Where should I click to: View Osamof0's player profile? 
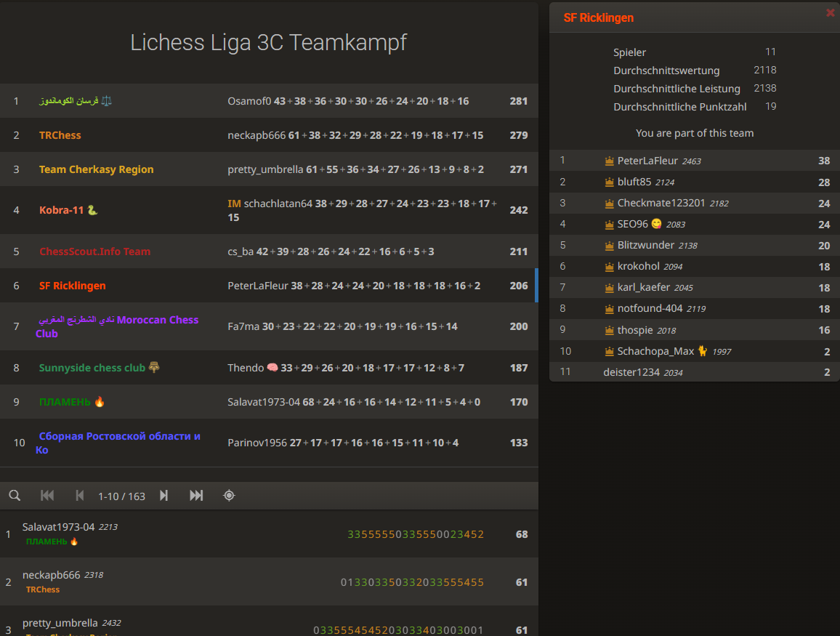247,101
